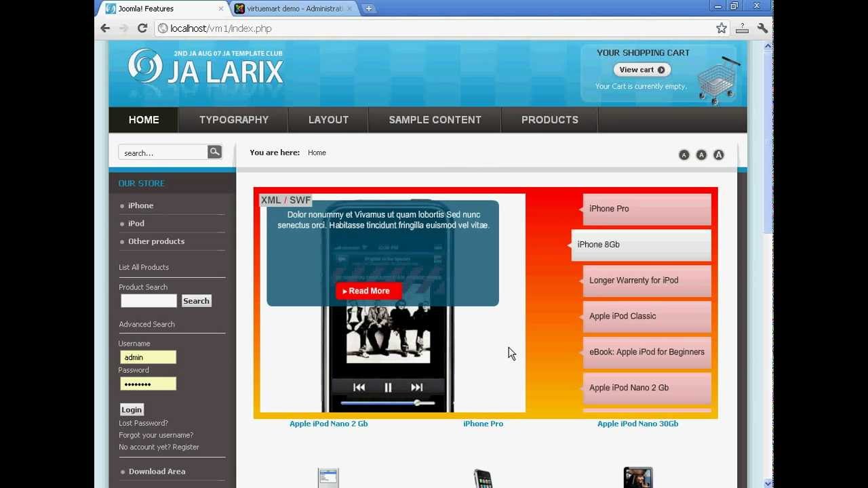The height and width of the screenshot is (488, 868).
Task: Click the search magnifier icon
Action: point(215,152)
